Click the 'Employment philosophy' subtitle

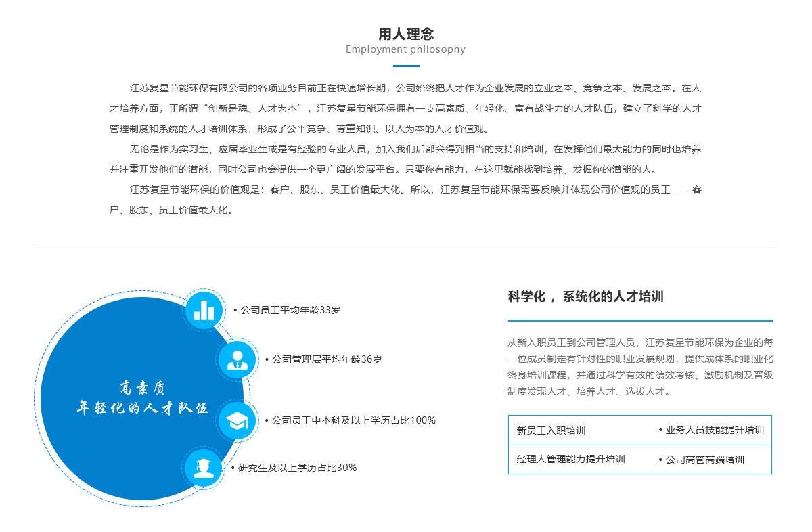pos(406,49)
